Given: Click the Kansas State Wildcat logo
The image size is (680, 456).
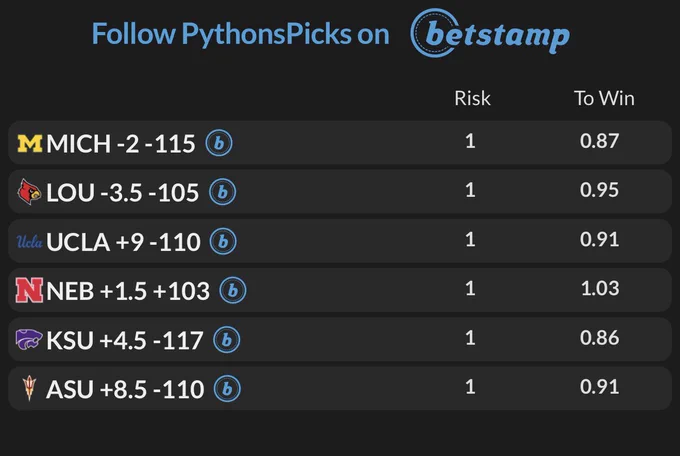Looking at the screenshot, I should pyautogui.click(x=29, y=339).
